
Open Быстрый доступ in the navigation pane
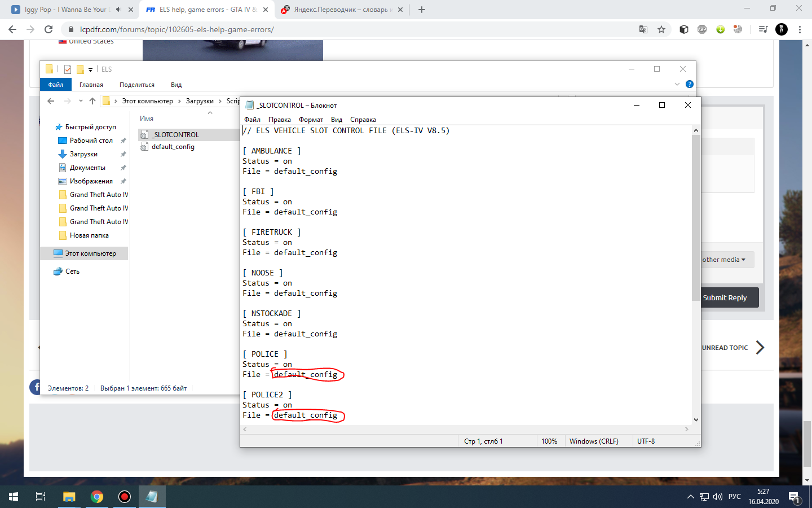pyautogui.click(x=90, y=127)
